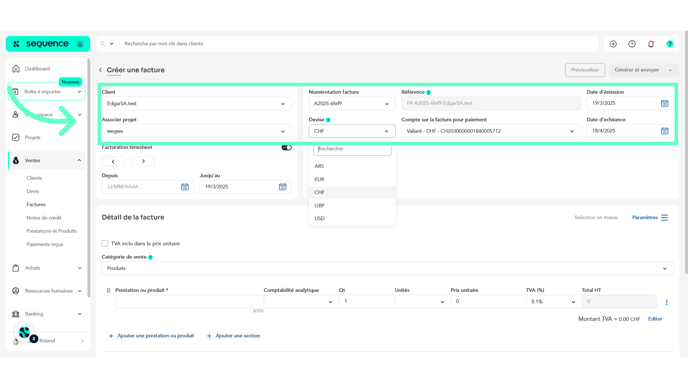Open notifications bell icon
Viewport: 688px width, 387px height.
pos(651,44)
